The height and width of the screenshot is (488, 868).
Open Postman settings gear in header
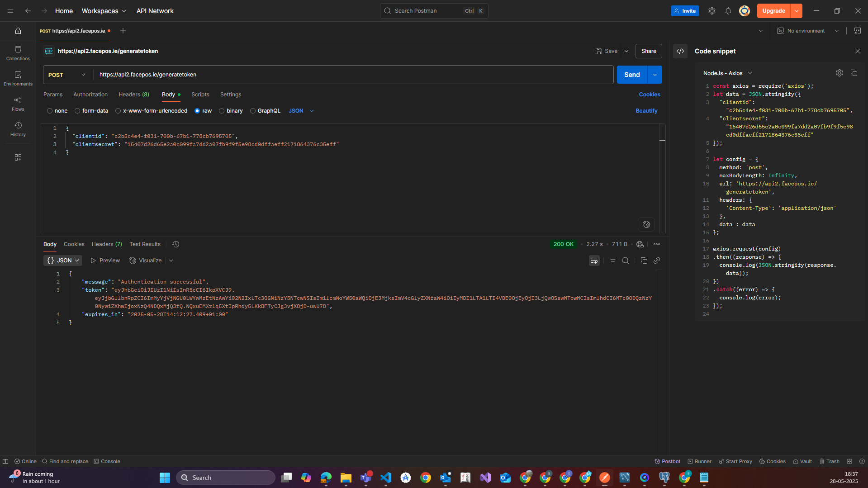pyautogui.click(x=712, y=11)
